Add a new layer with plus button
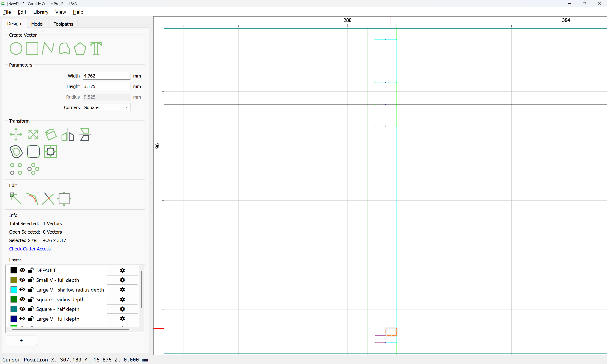Viewport: 607px width, 364px height. [21, 340]
